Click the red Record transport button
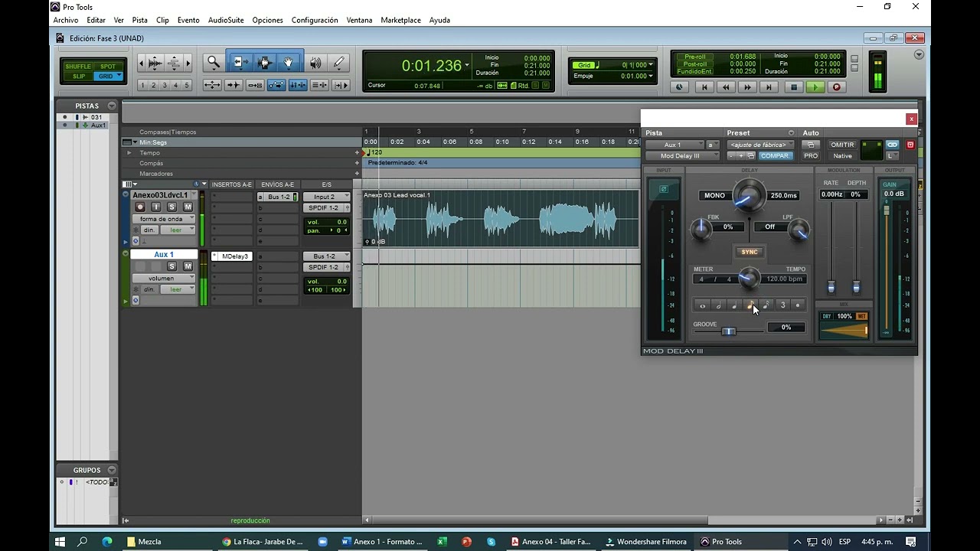 click(x=836, y=87)
